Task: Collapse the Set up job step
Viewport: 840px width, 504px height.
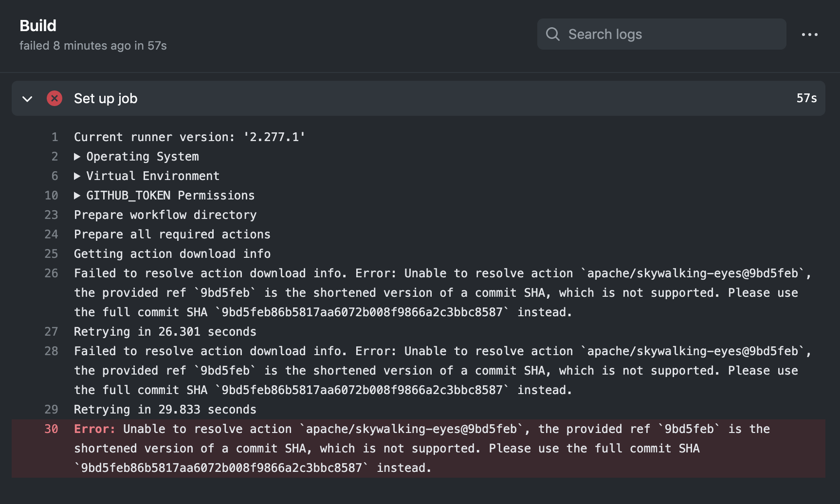Action: [27, 99]
